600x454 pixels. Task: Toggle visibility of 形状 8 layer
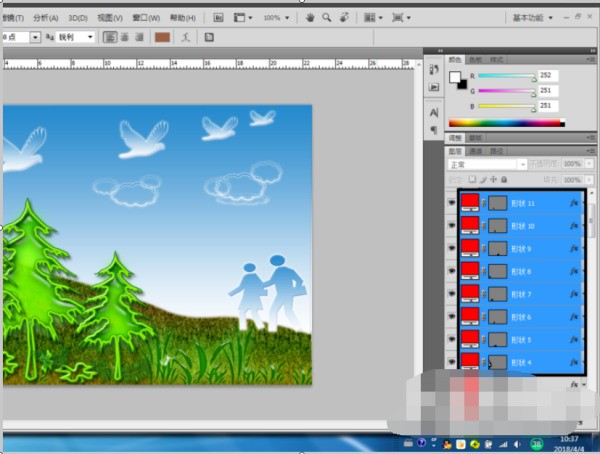(451, 271)
